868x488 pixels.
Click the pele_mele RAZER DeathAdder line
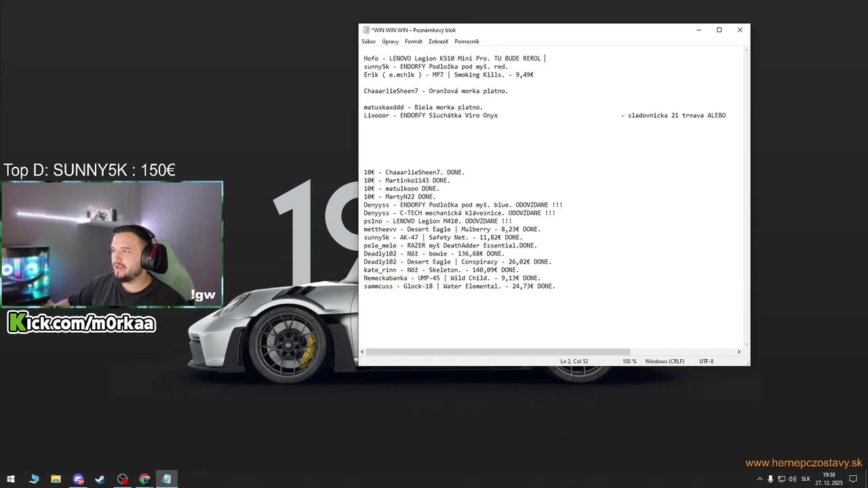click(x=450, y=245)
